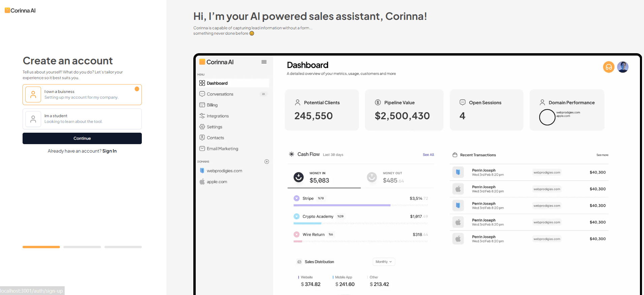The height and width of the screenshot is (295, 644).
Task: Click the third gray progress step bar
Action: 123,247
